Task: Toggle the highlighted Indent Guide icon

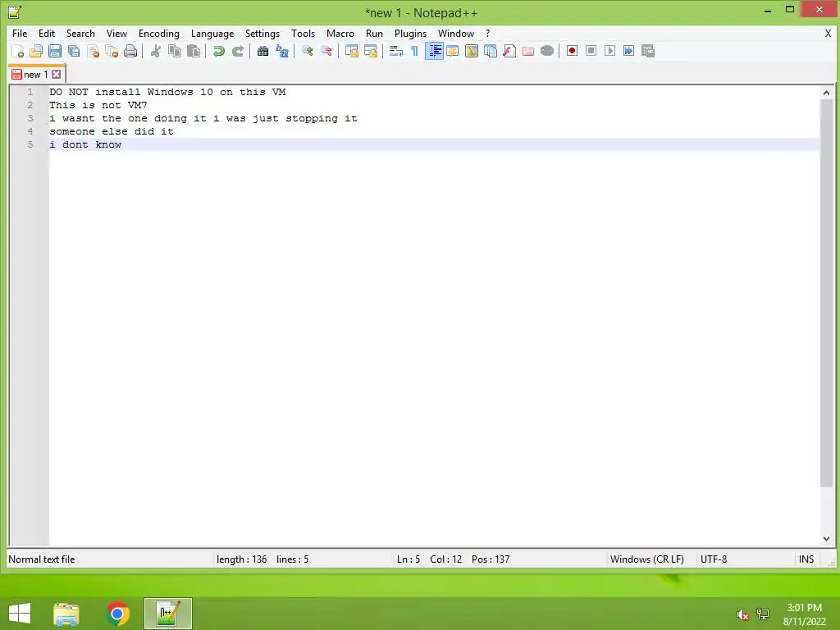Action: click(434, 51)
